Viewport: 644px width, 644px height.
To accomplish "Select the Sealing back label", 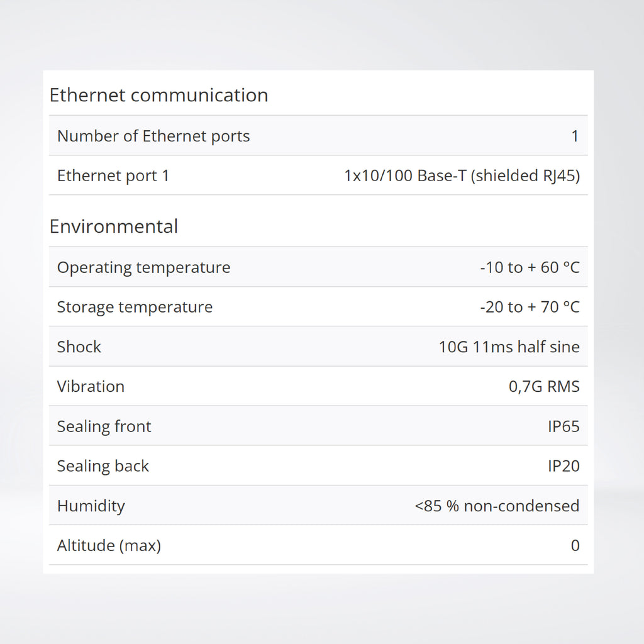I will click(x=103, y=466).
